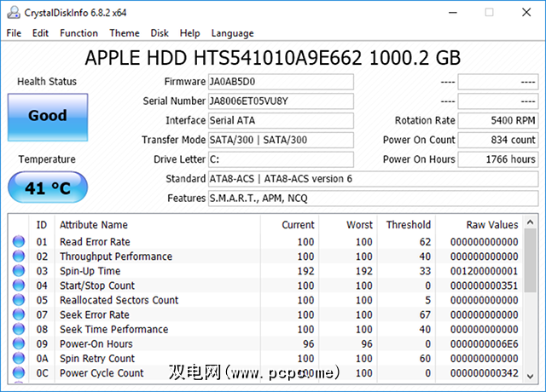The height and width of the screenshot is (392, 546).
Task: Close the CrystalDiskInfo window
Action: pyautogui.click(x=526, y=13)
